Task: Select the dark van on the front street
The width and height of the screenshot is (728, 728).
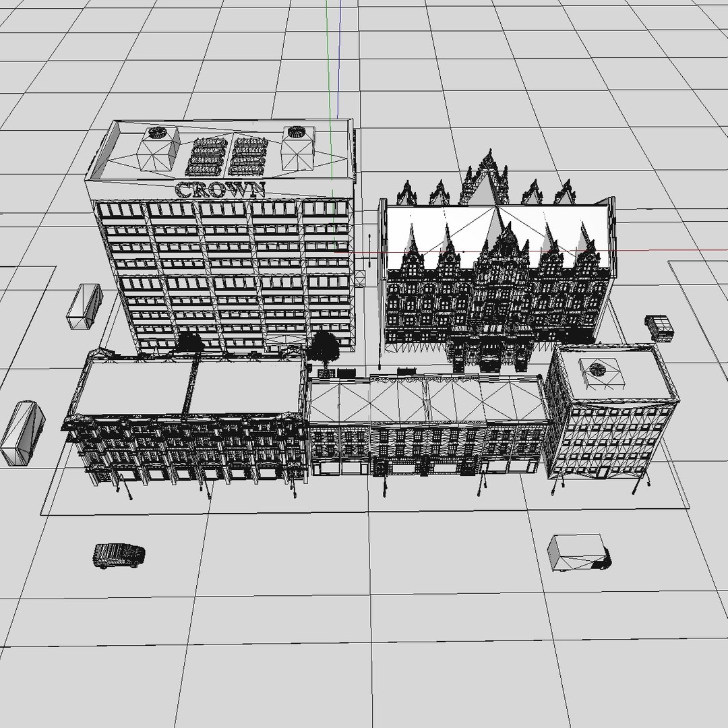Action: (x=119, y=555)
